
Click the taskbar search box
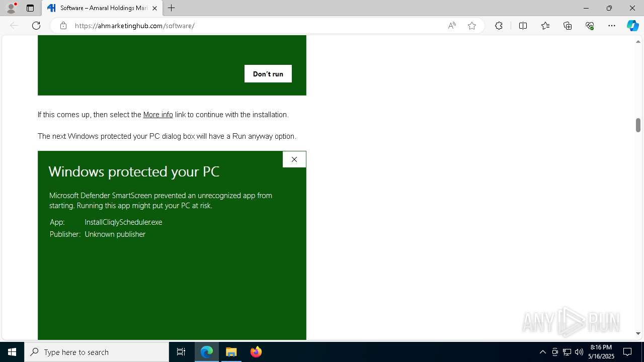pos(97,352)
